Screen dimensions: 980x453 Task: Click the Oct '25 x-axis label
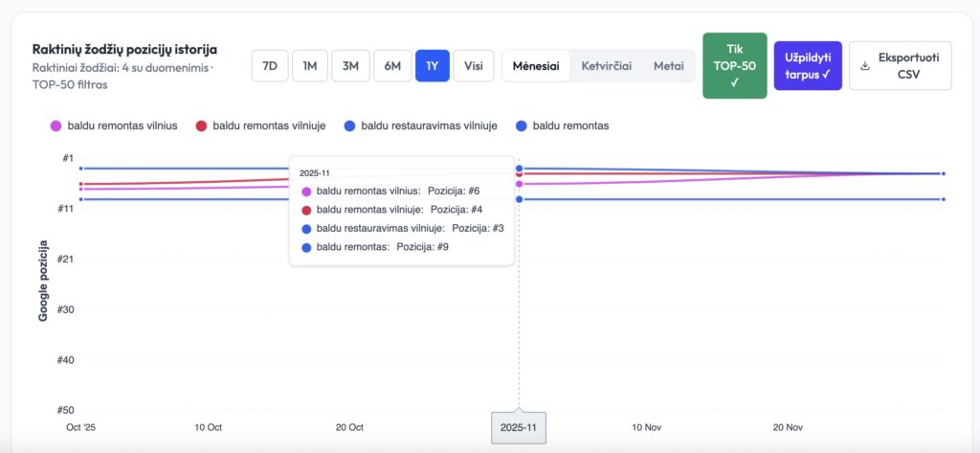tap(80, 427)
